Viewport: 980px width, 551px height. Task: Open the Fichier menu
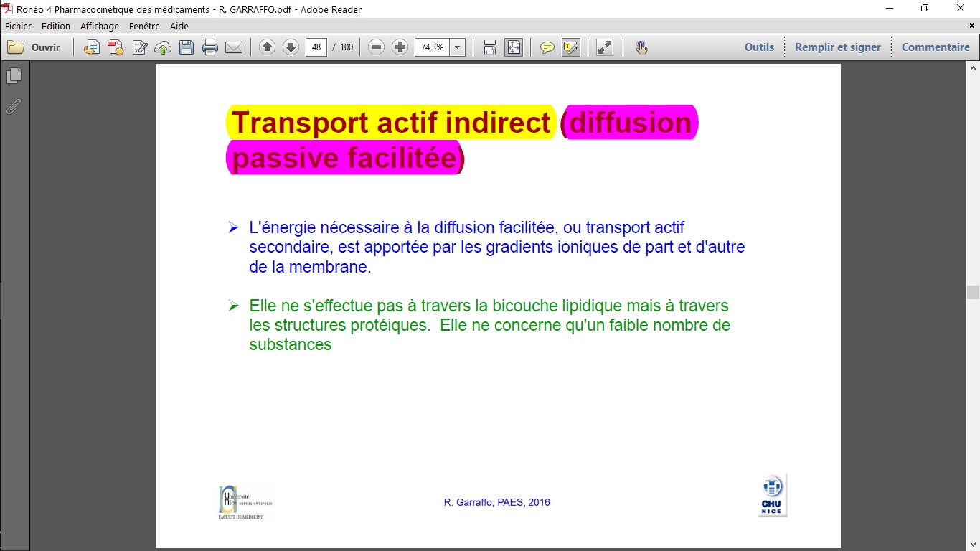tap(18, 26)
